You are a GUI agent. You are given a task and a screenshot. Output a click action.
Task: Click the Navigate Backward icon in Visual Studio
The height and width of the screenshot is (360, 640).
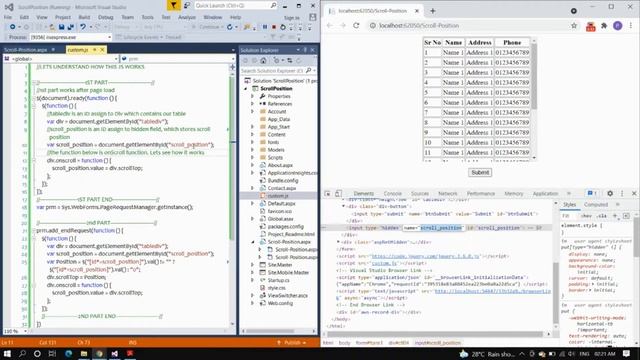point(13,27)
